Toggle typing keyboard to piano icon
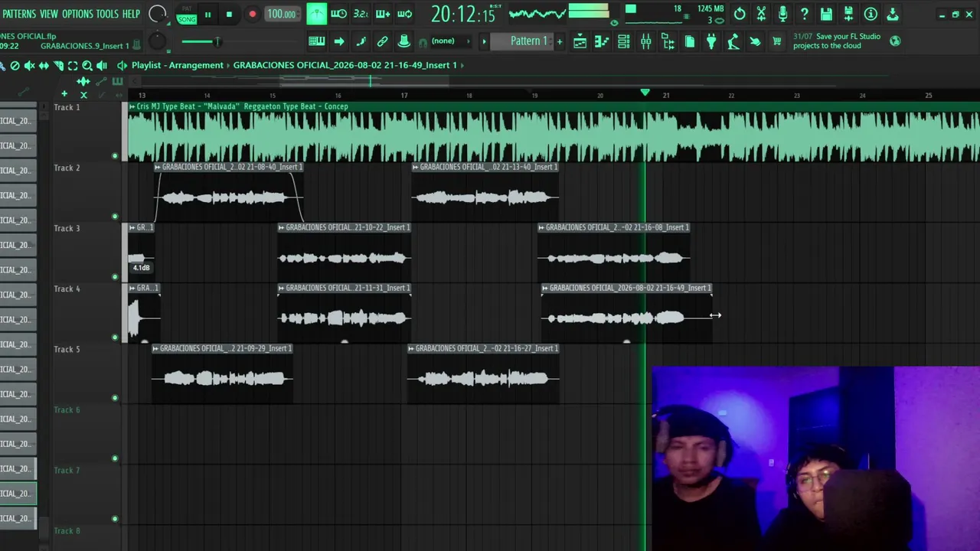 (x=316, y=41)
